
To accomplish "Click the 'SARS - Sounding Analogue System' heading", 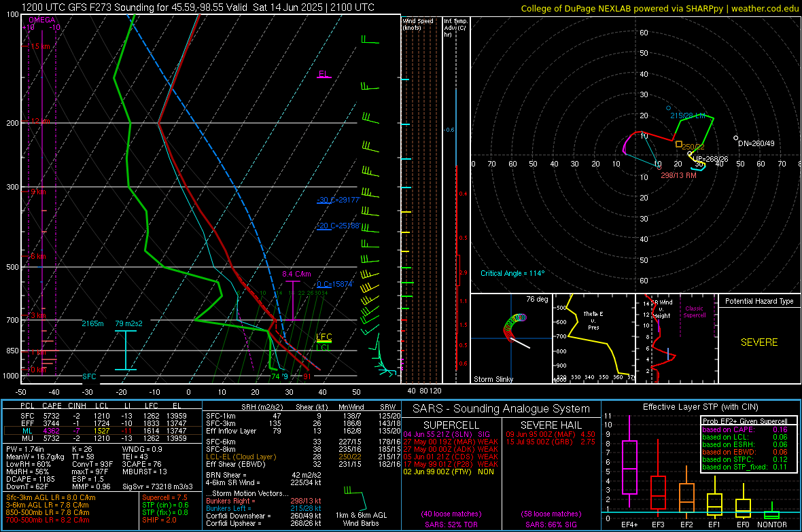I will coord(502,409).
